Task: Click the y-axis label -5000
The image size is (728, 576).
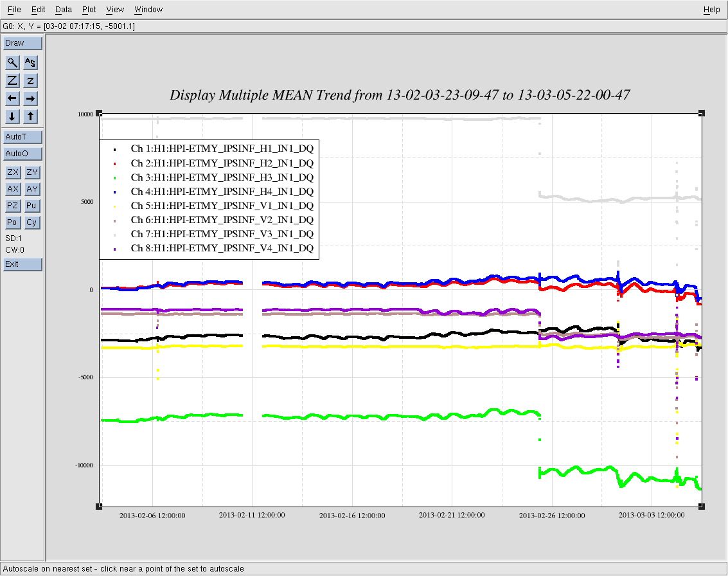Action: pos(86,377)
